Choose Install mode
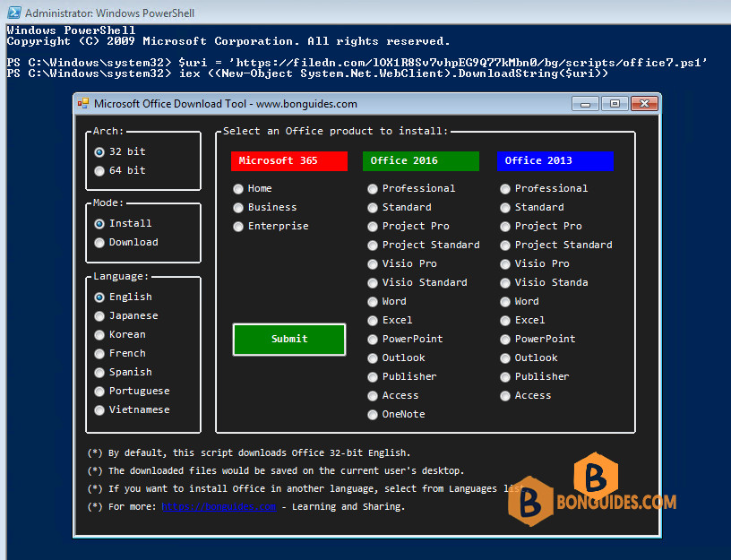 123,223
